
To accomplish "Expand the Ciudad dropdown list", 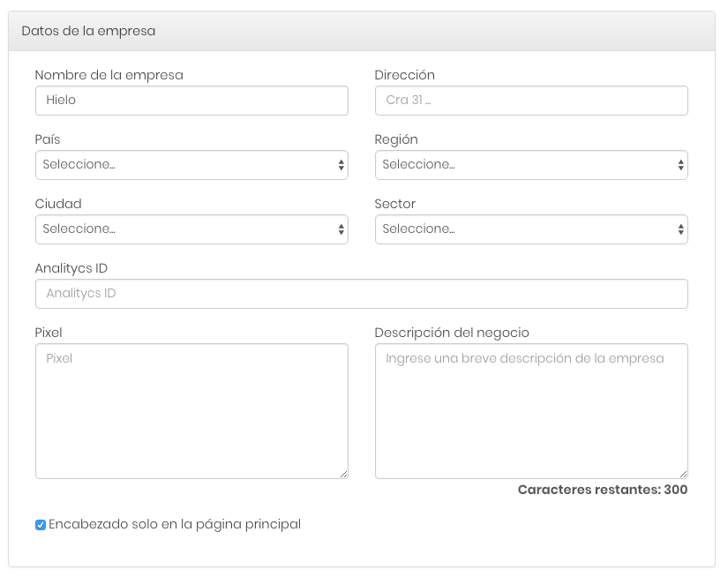I will (x=191, y=229).
